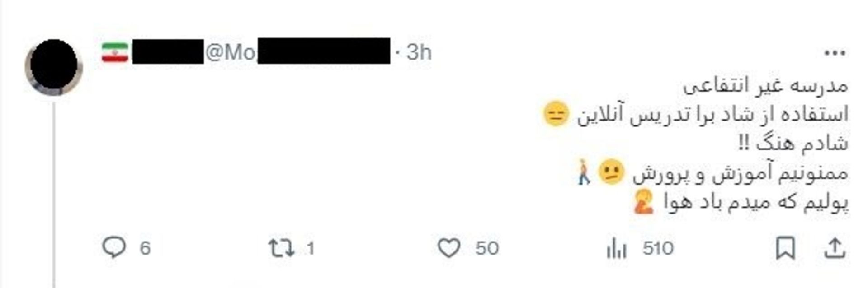Open the view analytics bar chart icon
868x288 pixels.
pyautogui.click(x=616, y=248)
